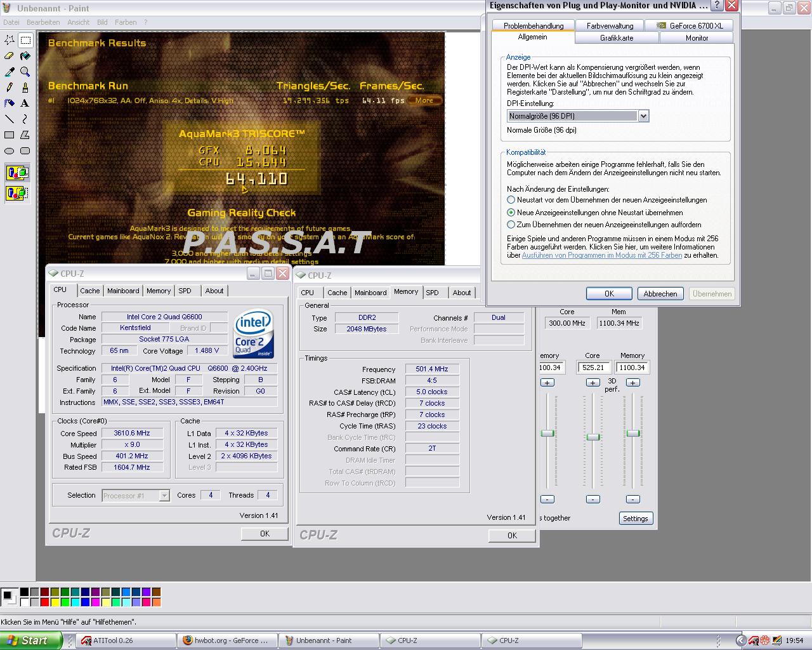Pick the Text tool (A) in Paint

click(x=25, y=103)
